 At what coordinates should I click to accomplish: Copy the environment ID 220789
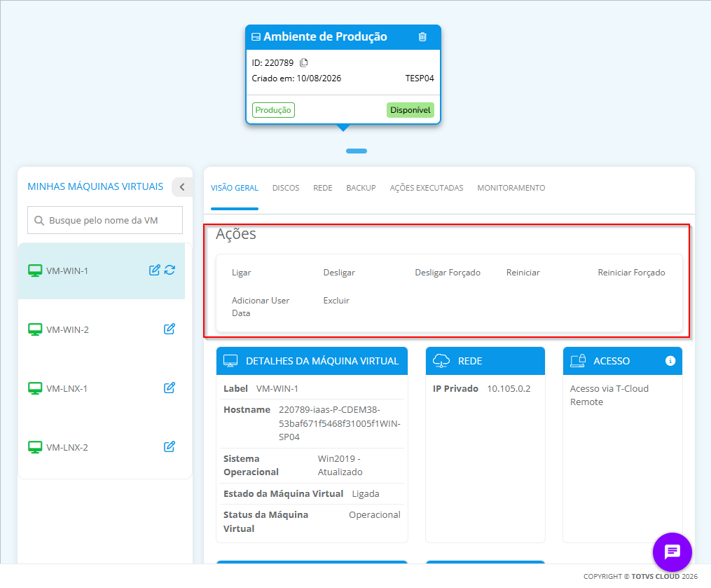click(x=304, y=62)
